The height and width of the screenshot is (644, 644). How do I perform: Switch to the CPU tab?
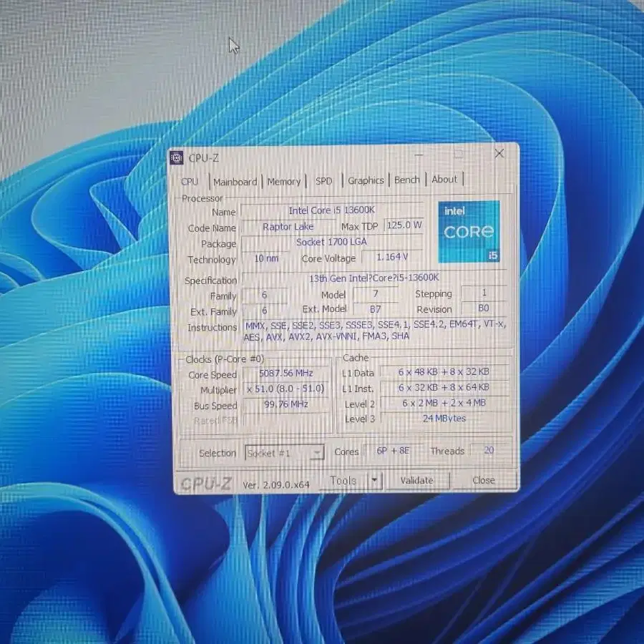[190, 182]
